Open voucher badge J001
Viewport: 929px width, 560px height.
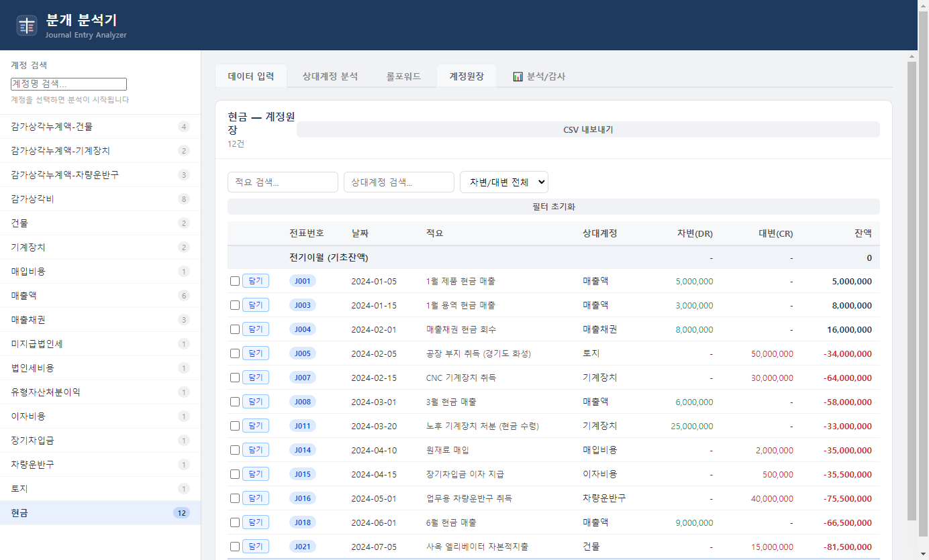coord(303,281)
